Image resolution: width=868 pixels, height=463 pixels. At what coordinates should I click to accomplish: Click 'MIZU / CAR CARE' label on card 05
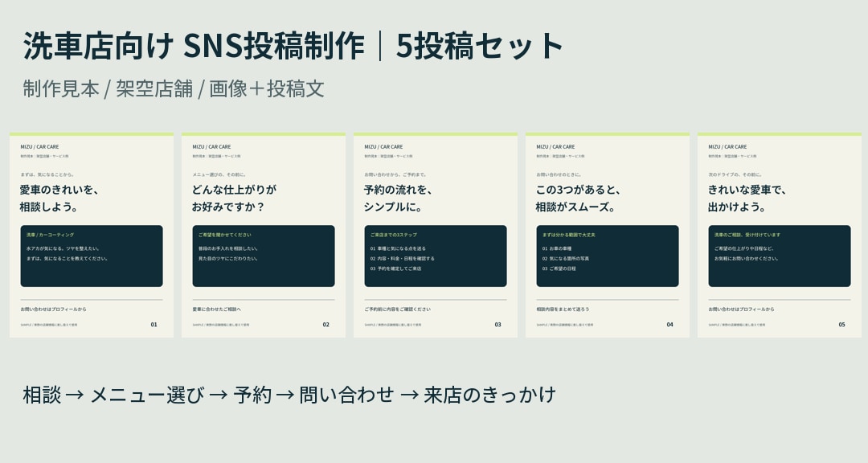coord(727,147)
